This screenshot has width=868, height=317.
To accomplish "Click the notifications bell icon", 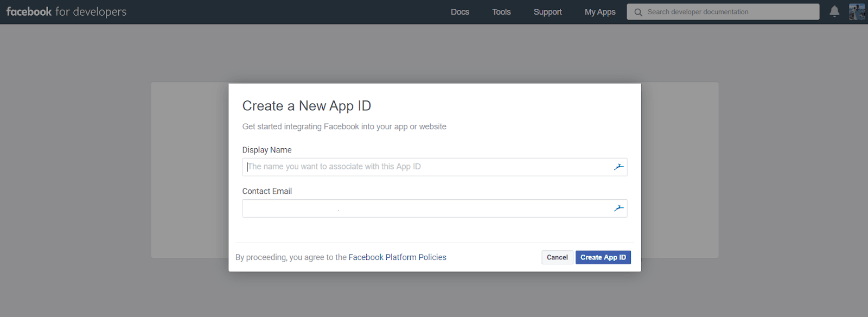I will (834, 11).
